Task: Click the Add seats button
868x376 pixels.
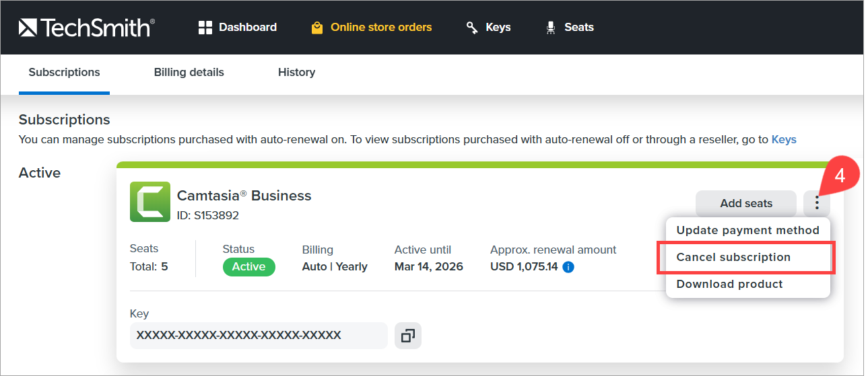Action: [746, 203]
